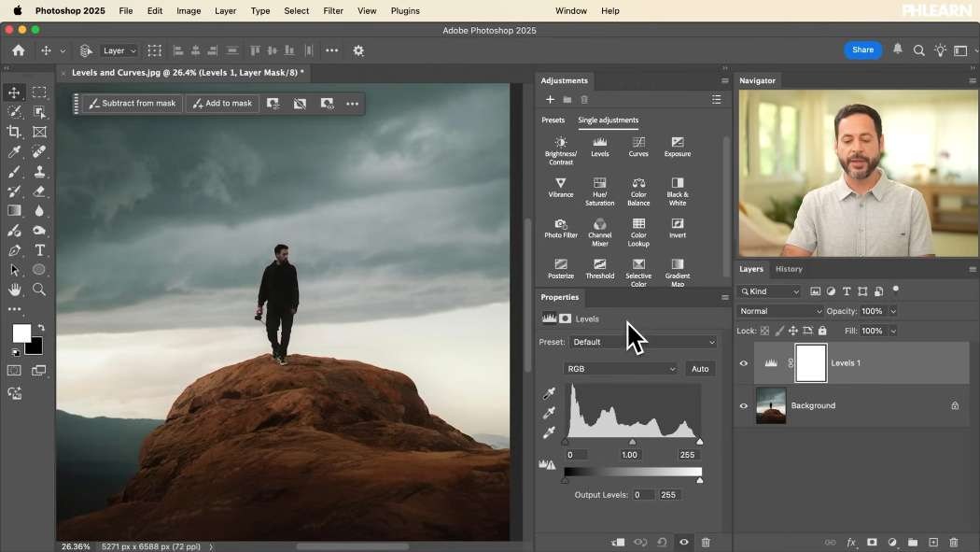Toggle lock image pixels
980x552 pixels.
(x=778, y=331)
